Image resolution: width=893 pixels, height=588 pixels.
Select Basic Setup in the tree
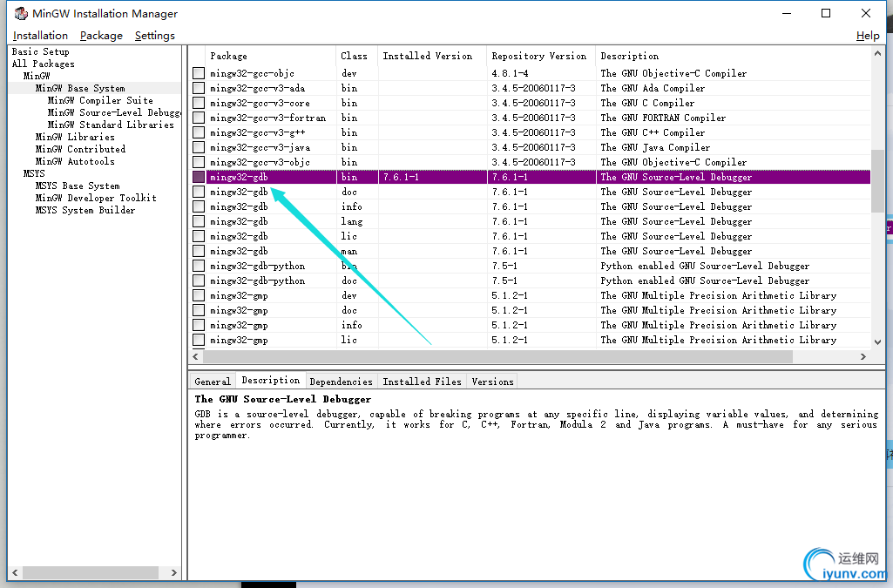(40, 51)
